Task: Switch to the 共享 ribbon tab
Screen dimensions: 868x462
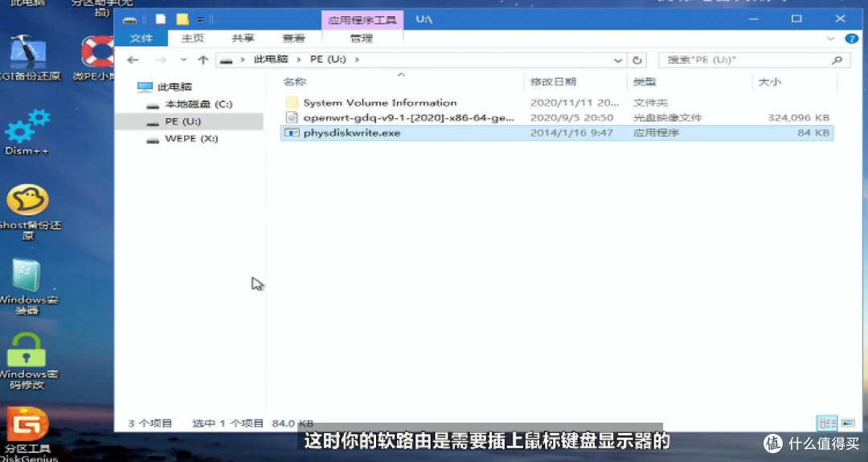Action: point(243,39)
